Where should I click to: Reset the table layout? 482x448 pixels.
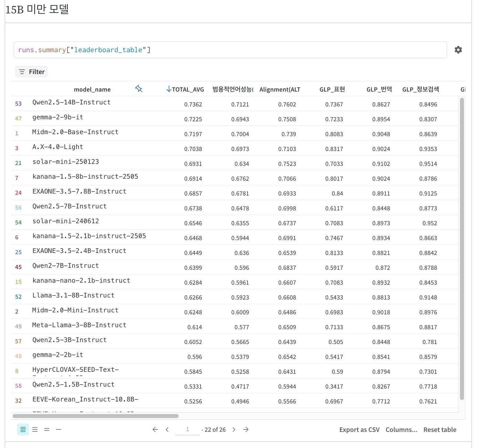(440, 429)
